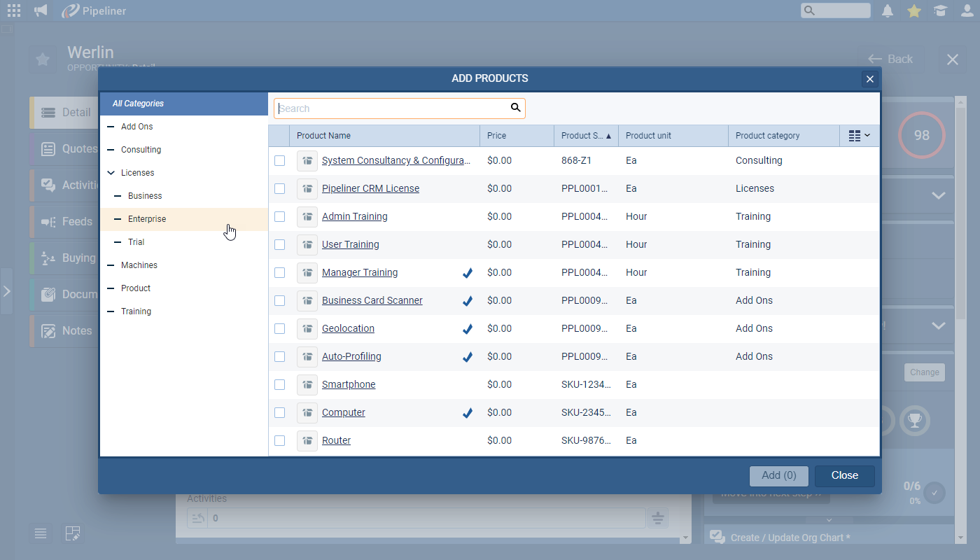Click the product icon beside Pipeliner CRM License
Screen dimensions: 980x560
307,189
